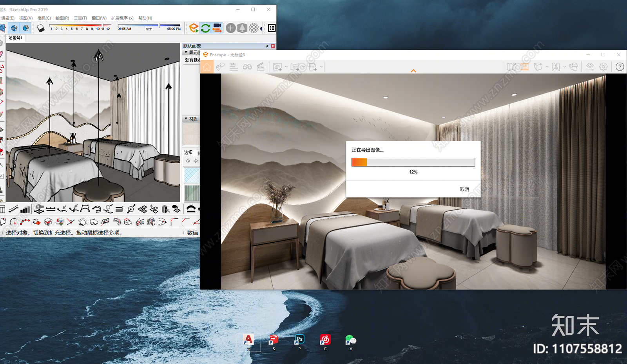Image resolution: width=627 pixels, height=364 pixels.
Task: Click the rainbow layers icon with red arrow
Action: (x=60, y=222)
